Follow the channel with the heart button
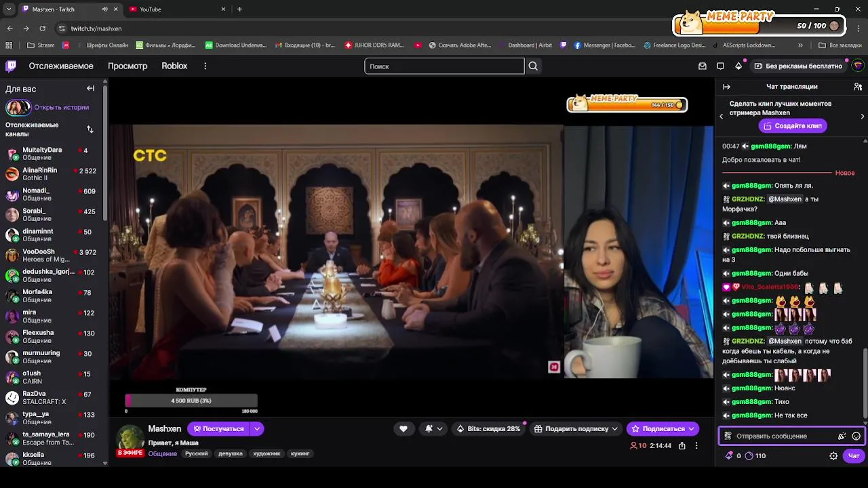The width and height of the screenshot is (868, 488). (403, 428)
